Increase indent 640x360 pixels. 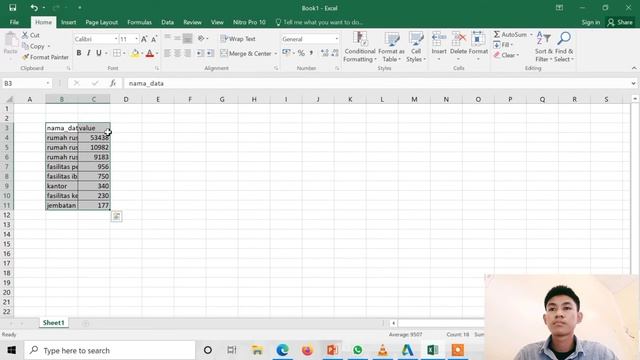(210, 53)
